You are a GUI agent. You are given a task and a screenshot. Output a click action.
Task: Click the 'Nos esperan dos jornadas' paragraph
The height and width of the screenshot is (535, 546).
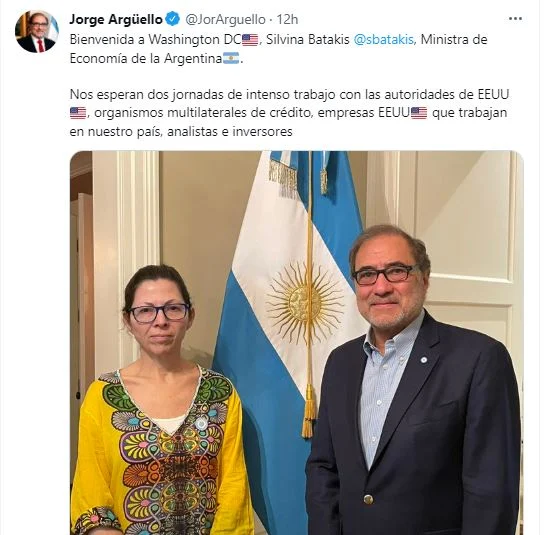pos(289,113)
